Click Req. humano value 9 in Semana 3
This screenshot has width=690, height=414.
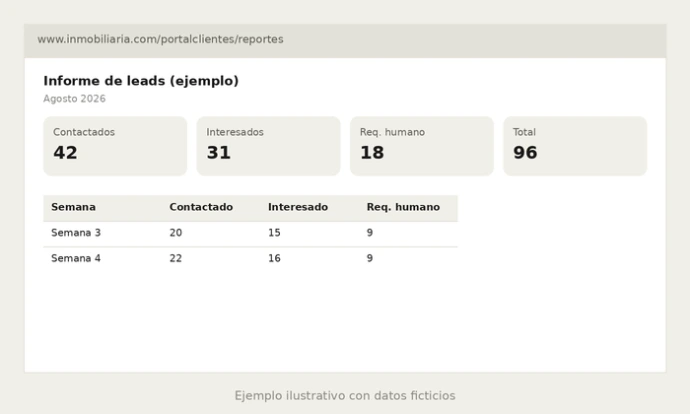click(x=370, y=233)
